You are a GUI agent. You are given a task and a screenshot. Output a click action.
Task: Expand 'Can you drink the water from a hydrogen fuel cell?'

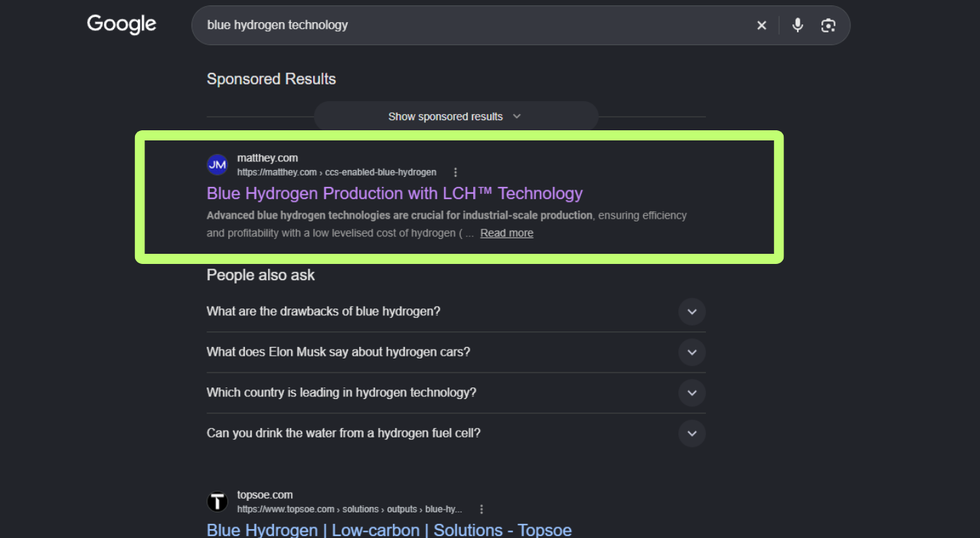(x=456, y=433)
